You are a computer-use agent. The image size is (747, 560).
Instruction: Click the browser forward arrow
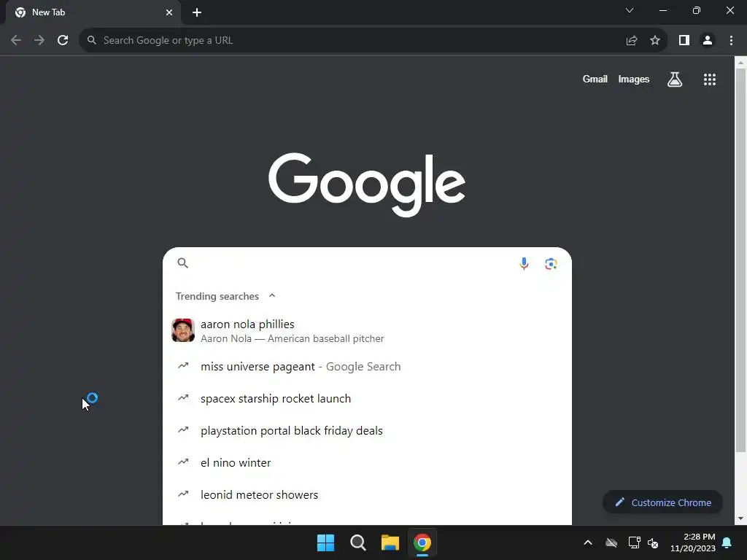click(39, 41)
